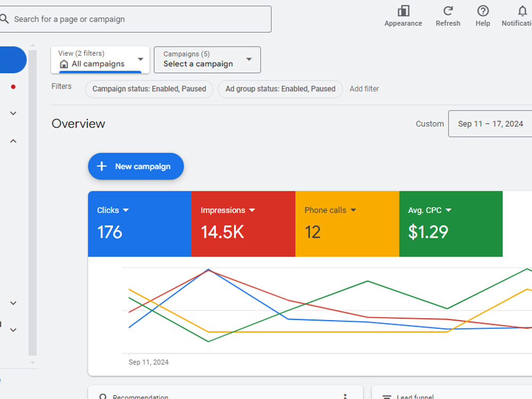Open the Sep 11 – 17, 2024 date picker
This screenshot has height=399, width=532.
(x=490, y=123)
